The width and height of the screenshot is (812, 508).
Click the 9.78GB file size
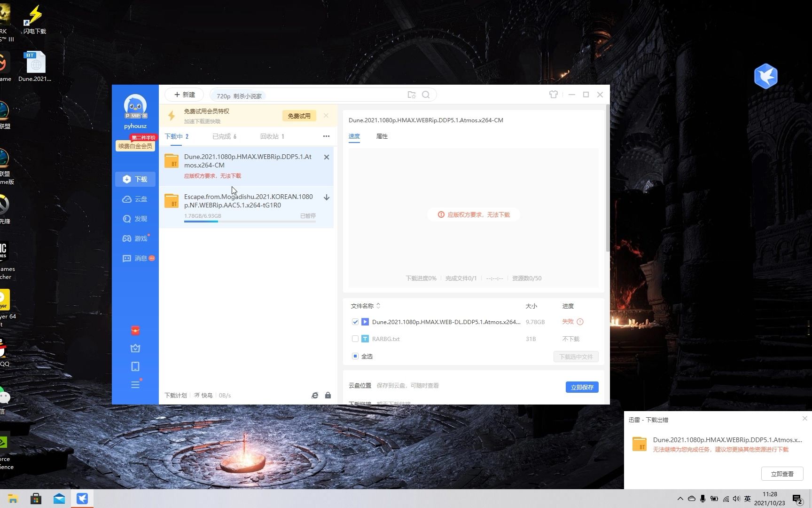(535, 322)
